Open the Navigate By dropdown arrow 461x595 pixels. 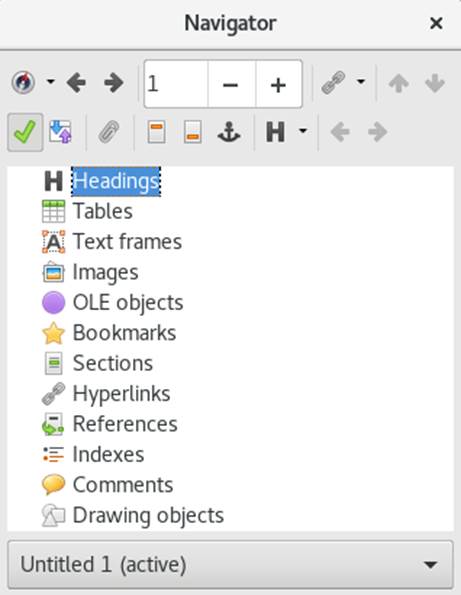(50, 82)
